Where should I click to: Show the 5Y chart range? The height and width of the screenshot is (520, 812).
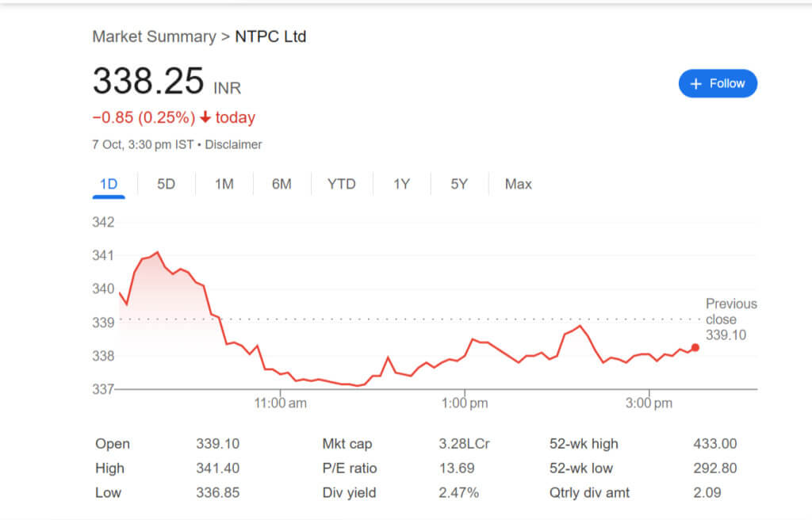pyautogui.click(x=459, y=184)
